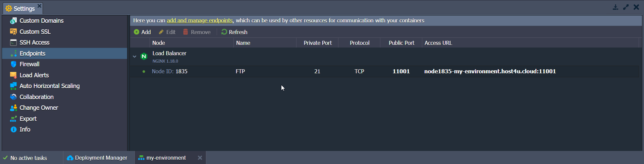The image size is (644, 164).
Task: Refresh the endpoints list
Action: (234, 32)
